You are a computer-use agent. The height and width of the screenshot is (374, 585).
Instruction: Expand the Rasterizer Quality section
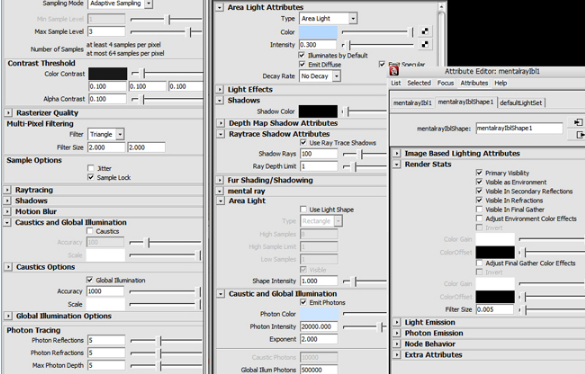pyautogui.click(x=8, y=112)
